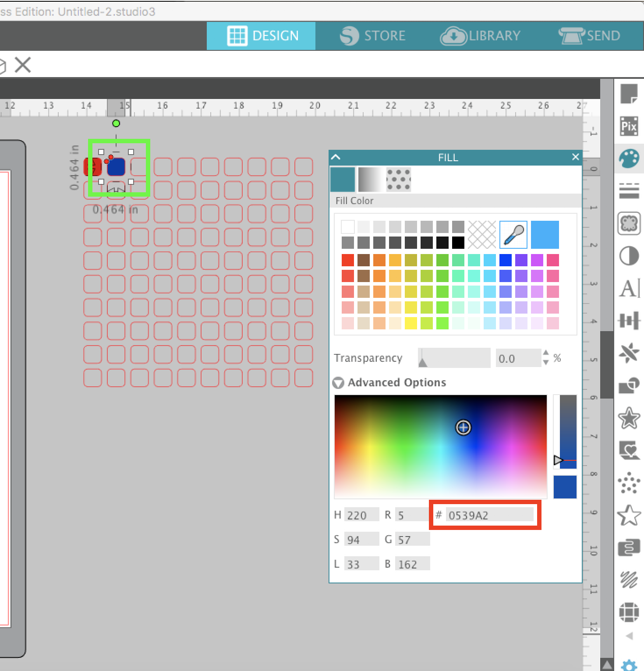Open the serpentine path panel icon

pyautogui.click(x=629, y=547)
